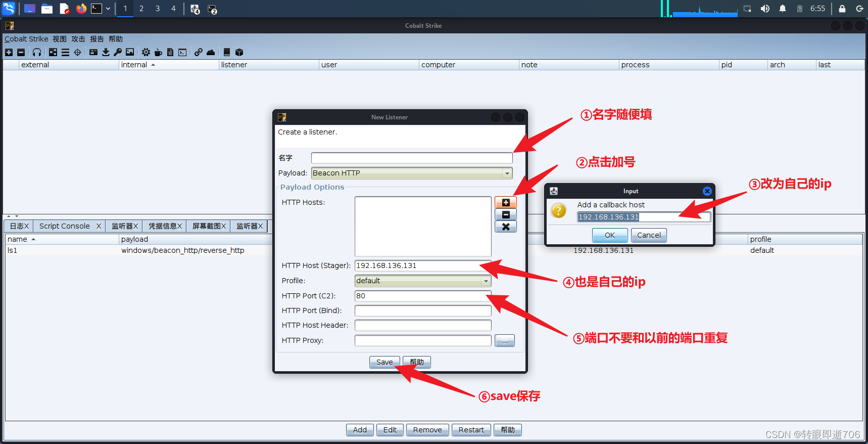Click the Connect to team server plus icon

(9, 52)
